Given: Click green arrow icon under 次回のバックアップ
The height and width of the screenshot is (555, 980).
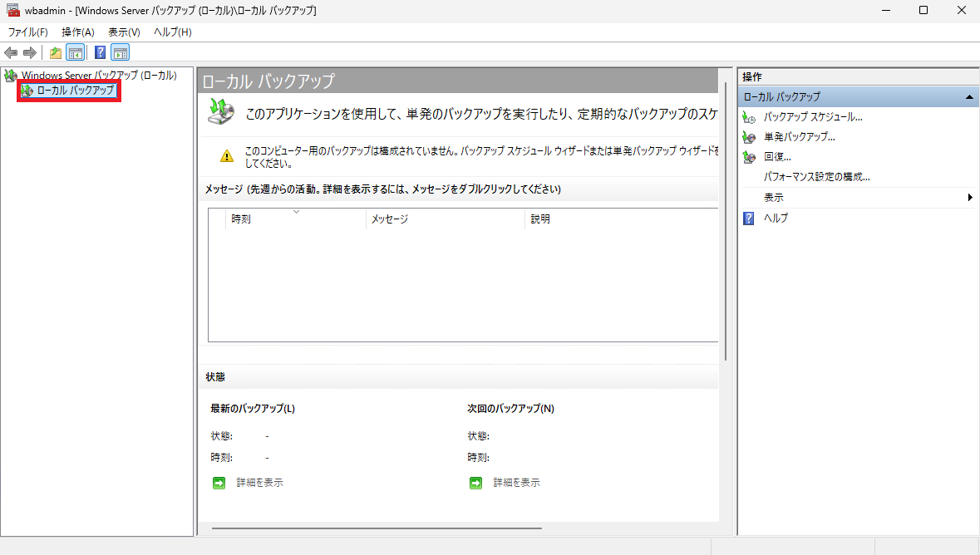Looking at the screenshot, I should point(475,483).
